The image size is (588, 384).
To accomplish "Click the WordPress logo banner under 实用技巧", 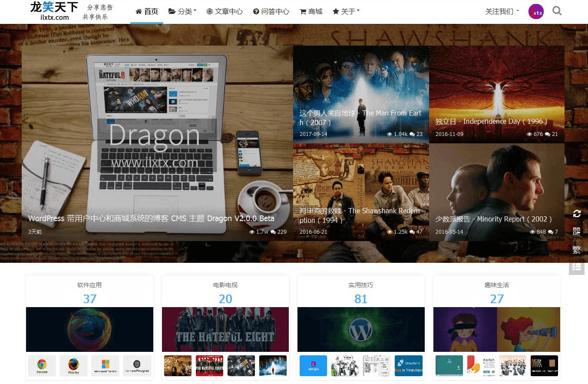I will pos(361,329).
